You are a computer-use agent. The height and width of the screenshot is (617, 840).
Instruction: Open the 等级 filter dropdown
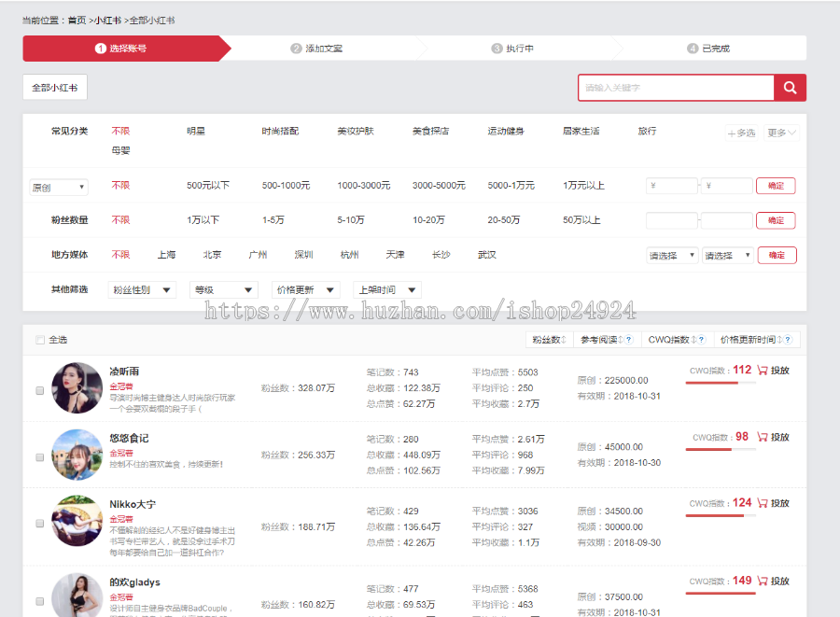click(224, 289)
